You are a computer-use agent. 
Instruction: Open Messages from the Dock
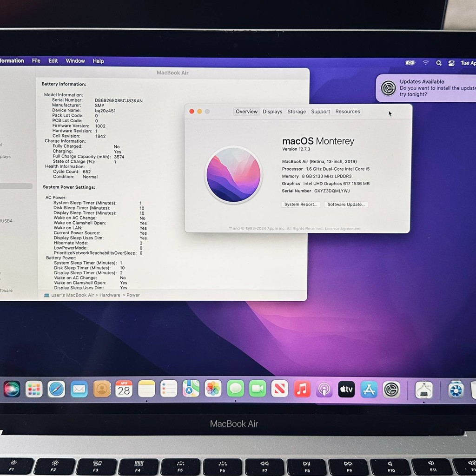tap(235, 389)
